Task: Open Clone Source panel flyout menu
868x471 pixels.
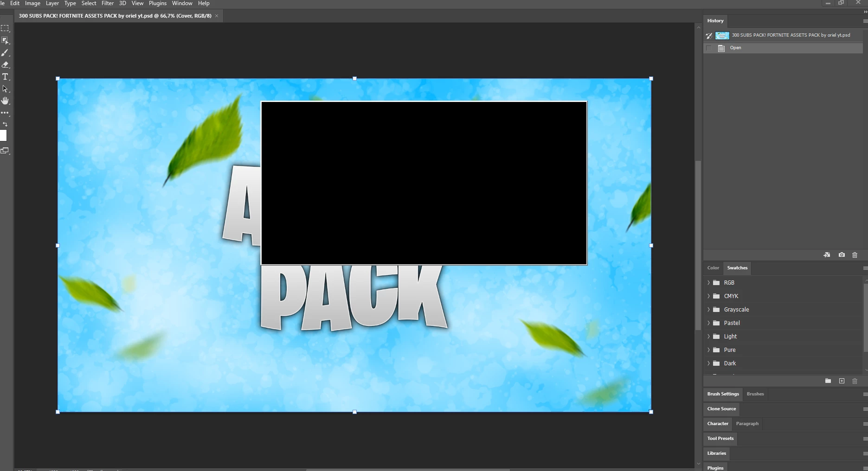Action: tap(865, 409)
